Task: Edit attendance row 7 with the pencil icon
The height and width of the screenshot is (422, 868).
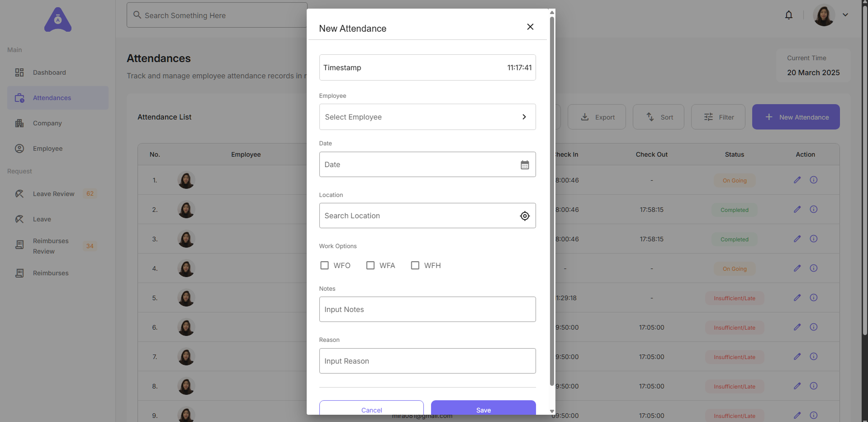Action: point(797,356)
